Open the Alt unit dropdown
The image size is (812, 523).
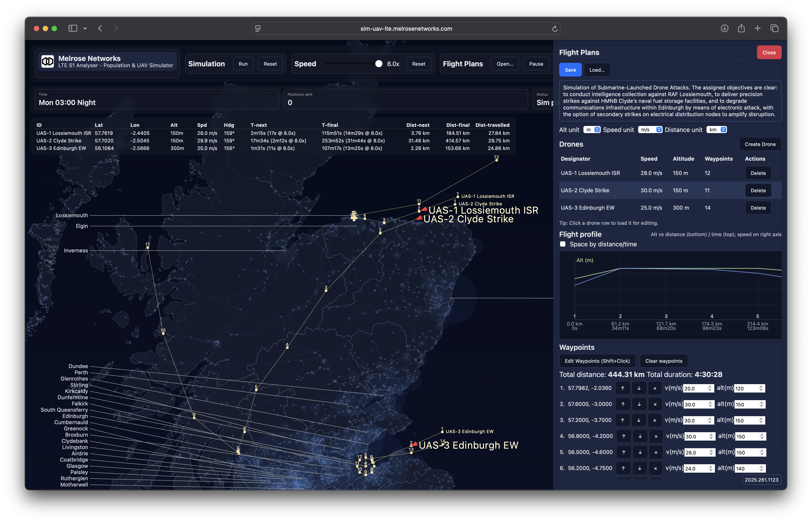click(x=592, y=130)
